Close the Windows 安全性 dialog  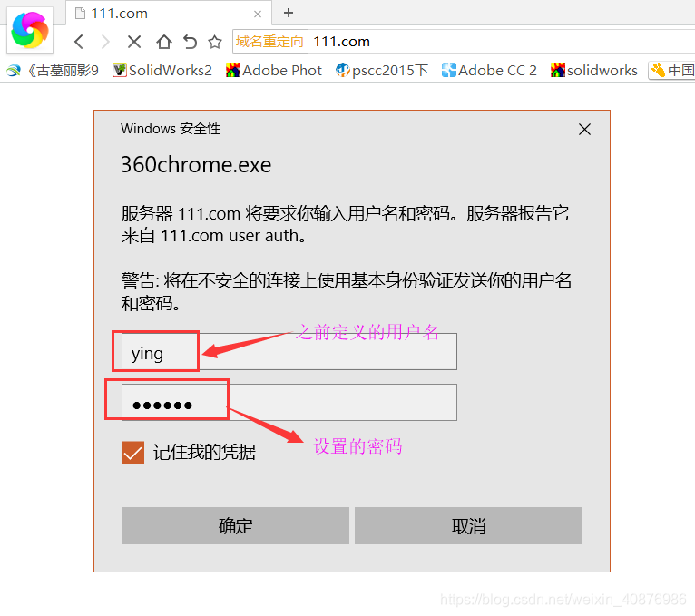(x=584, y=130)
